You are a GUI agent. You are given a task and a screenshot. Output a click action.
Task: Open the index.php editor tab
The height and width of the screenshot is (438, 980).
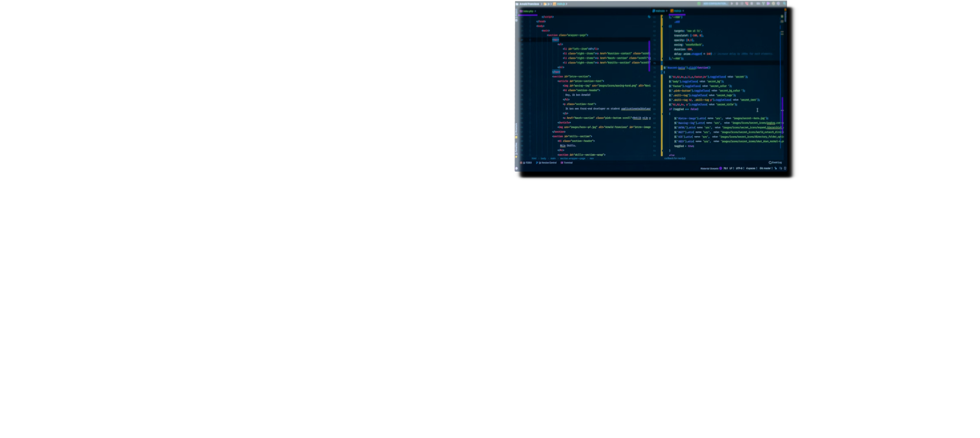(x=527, y=11)
